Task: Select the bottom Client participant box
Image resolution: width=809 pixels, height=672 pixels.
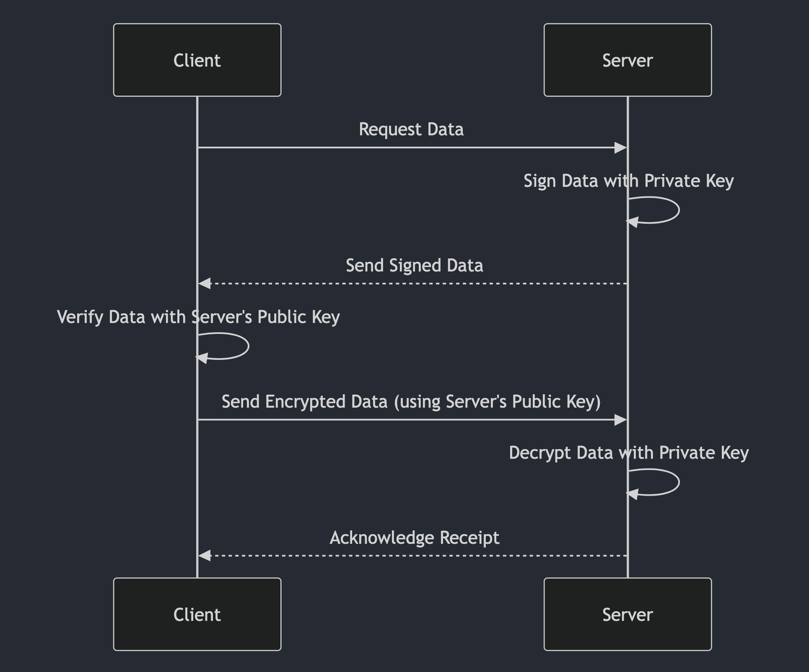Action: (x=197, y=614)
